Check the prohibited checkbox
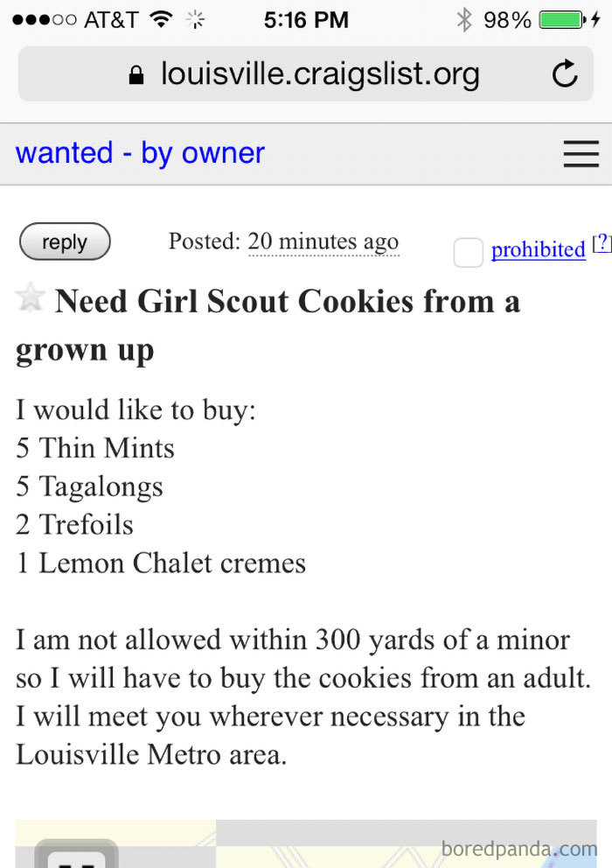This screenshot has width=612, height=868. pyautogui.click(x=469, y=252)
